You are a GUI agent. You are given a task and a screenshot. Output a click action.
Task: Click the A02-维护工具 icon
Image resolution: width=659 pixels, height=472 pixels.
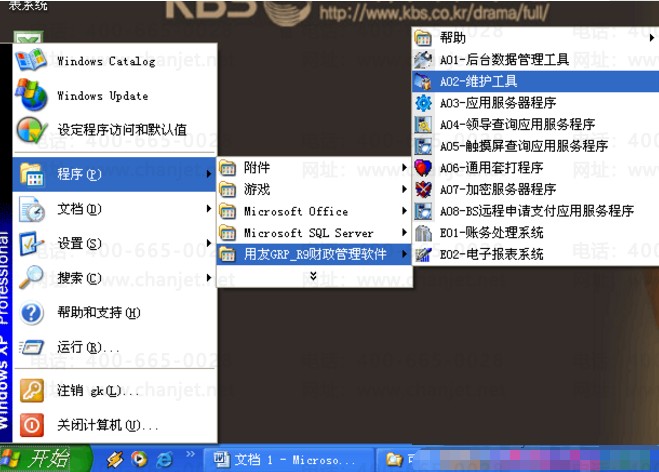[x=423, y=81]
